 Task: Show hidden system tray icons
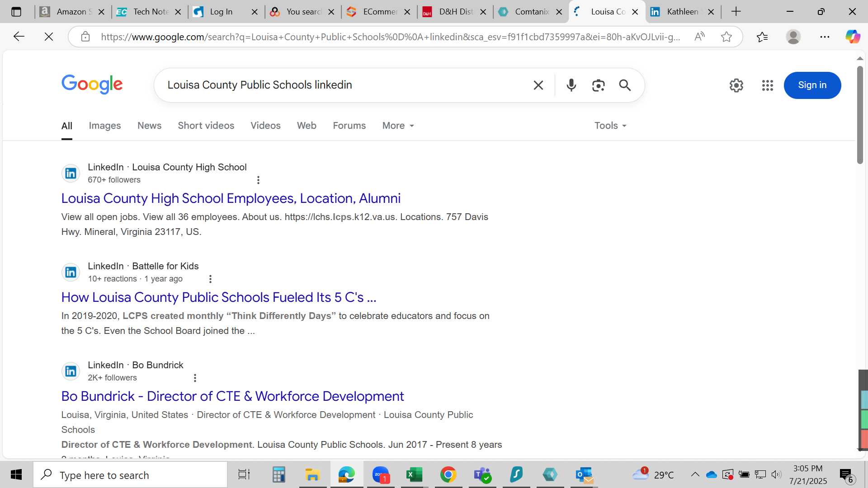(695, 474)
